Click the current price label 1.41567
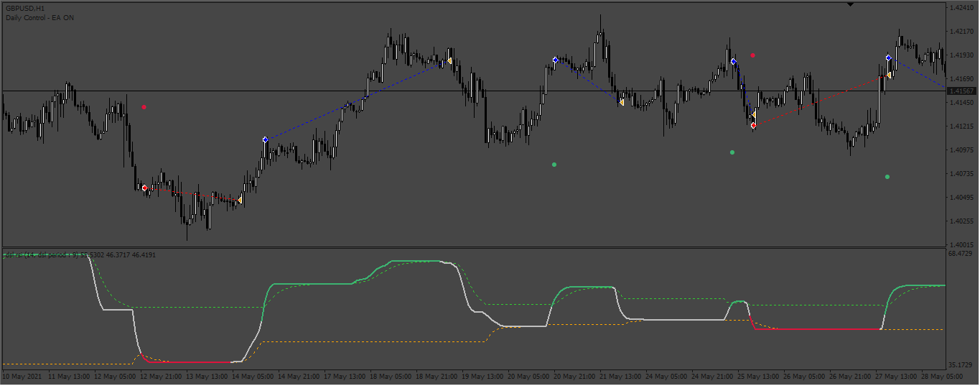The width and height of the screenshot is (980, 386). (961, 91)
